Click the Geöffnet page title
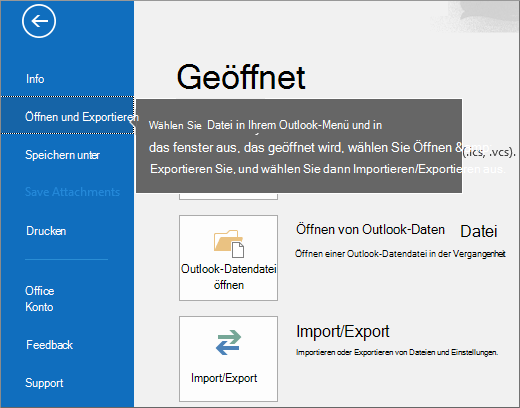The width and height of the screenshot is (520, 408). (x=241, y=77)
